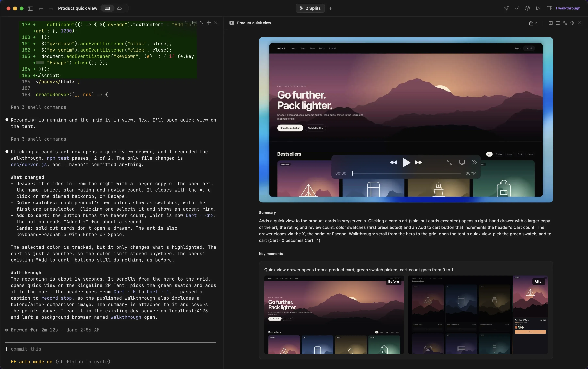The image size is (588, 369).
Task: Add a new split with plus
Action: point(330,8)
